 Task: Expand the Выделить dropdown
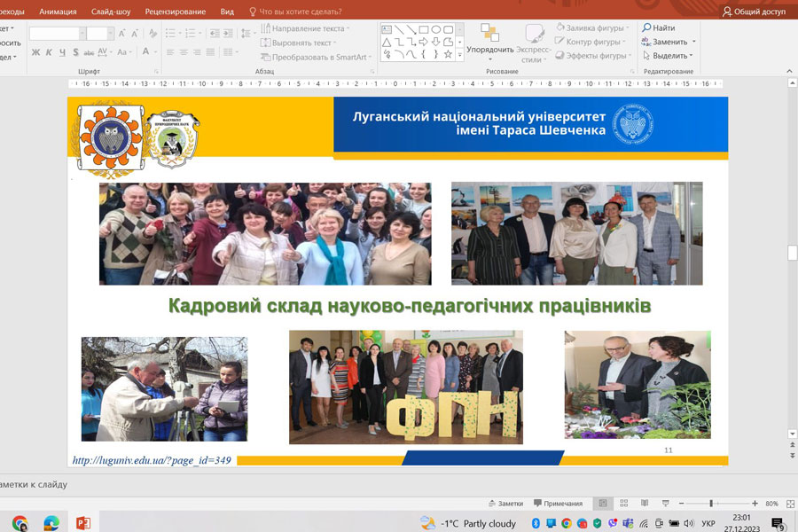click(692, 56)
